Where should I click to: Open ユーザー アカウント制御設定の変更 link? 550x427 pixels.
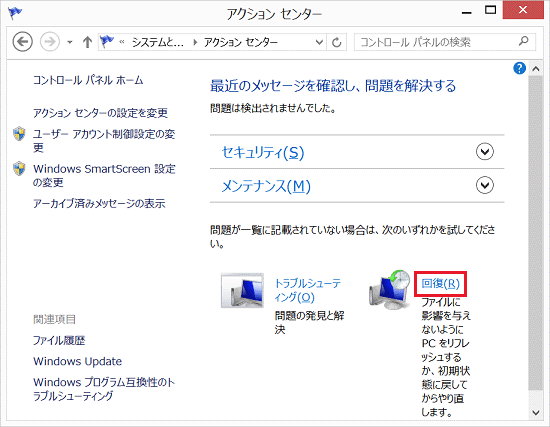pos(104,140)
